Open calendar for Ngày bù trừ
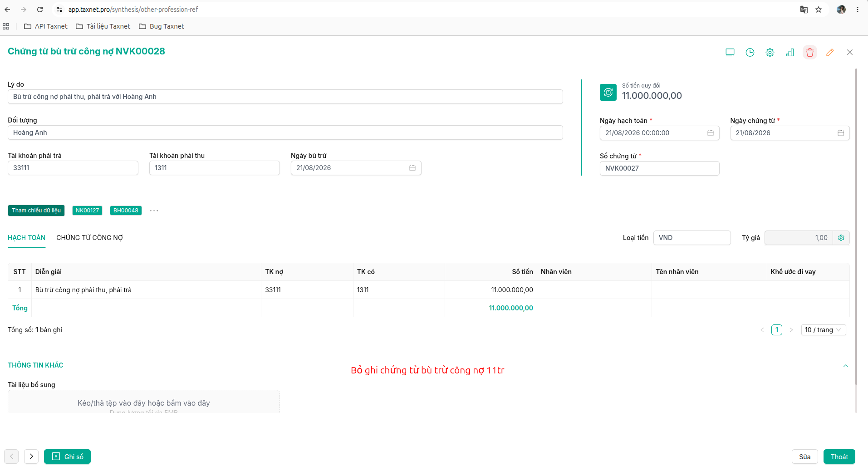This screenshot has height=471, width=868. (412, 168)
